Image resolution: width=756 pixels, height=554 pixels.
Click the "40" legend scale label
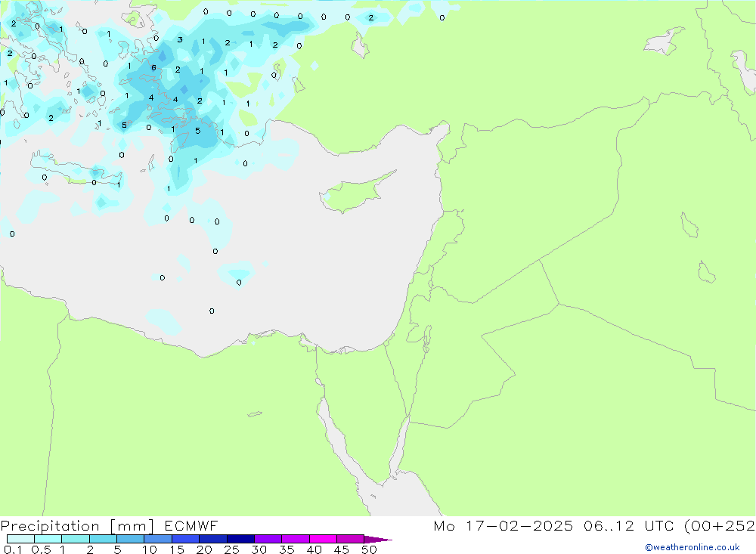click(314, 549)
